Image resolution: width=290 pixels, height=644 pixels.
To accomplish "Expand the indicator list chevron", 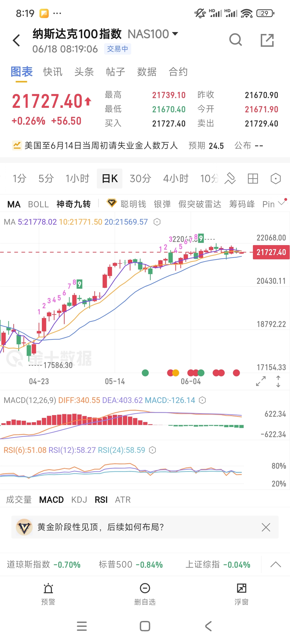I will coord(282,203).
